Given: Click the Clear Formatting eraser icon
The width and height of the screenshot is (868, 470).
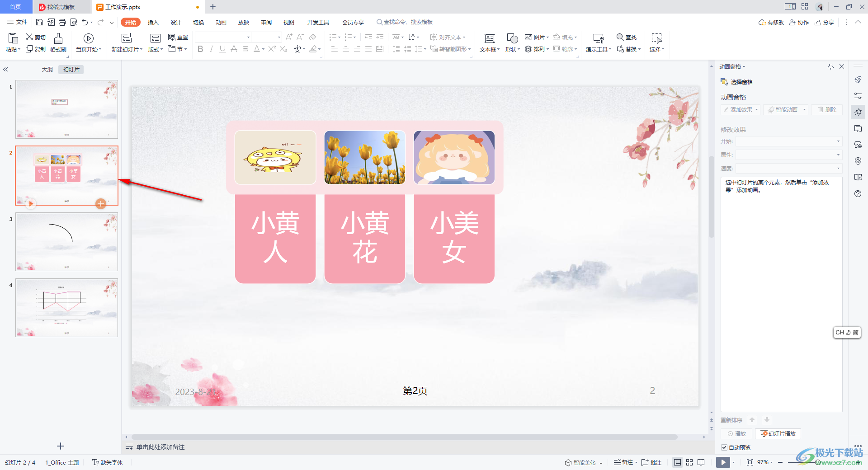Looking at the screenshot, I should [312, 37].
